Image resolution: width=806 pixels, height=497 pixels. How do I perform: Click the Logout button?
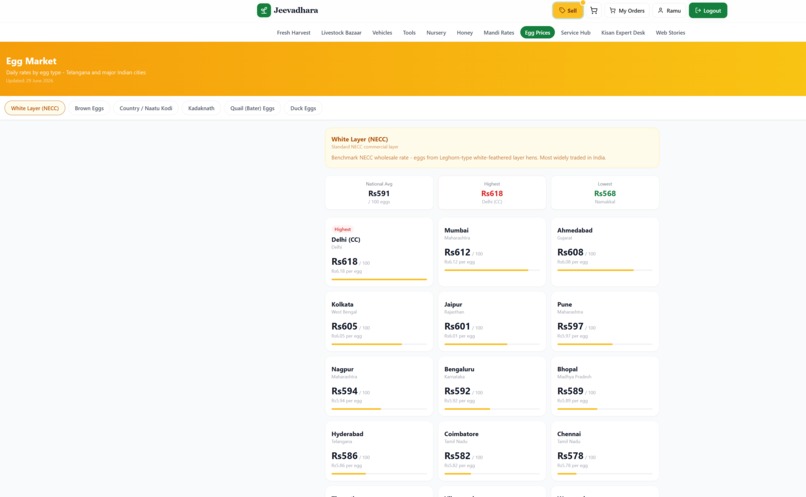pos(708,10)
